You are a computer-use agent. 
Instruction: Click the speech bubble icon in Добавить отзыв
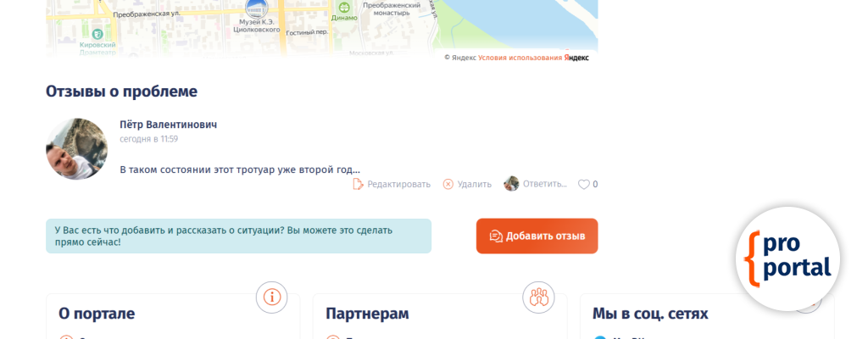(x=496, y=236)
